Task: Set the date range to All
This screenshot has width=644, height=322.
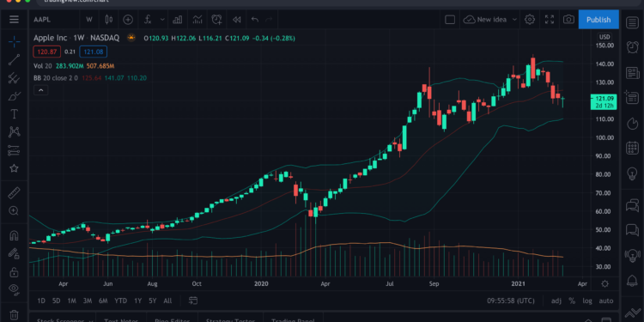Action: 167,301
